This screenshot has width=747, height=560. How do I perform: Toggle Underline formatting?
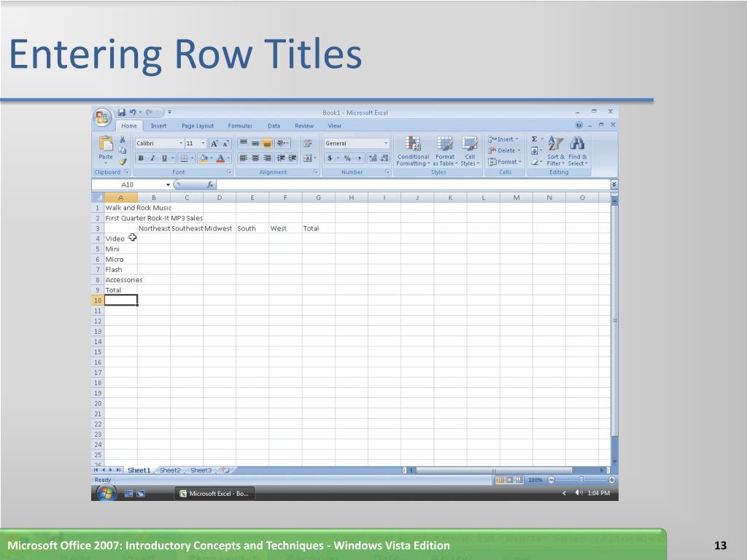click(x=164, y=158)
